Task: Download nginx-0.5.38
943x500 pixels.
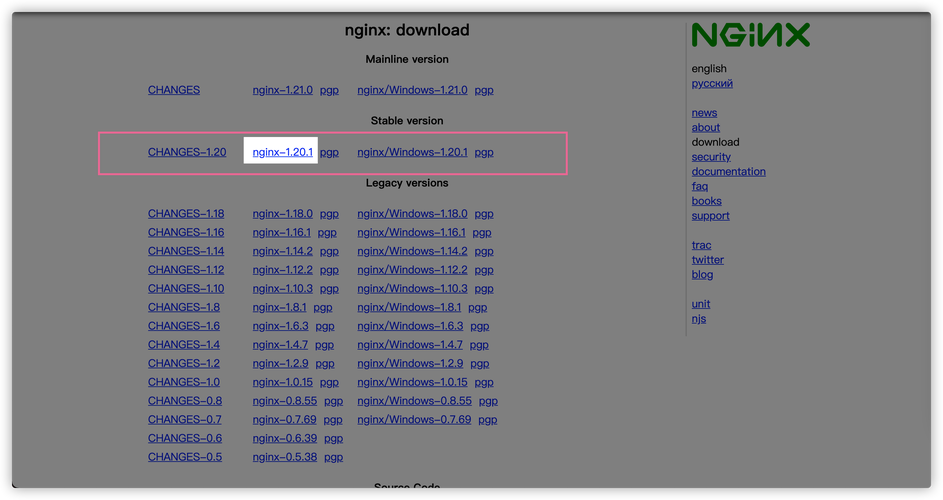Action: click(x=284, y=456)
